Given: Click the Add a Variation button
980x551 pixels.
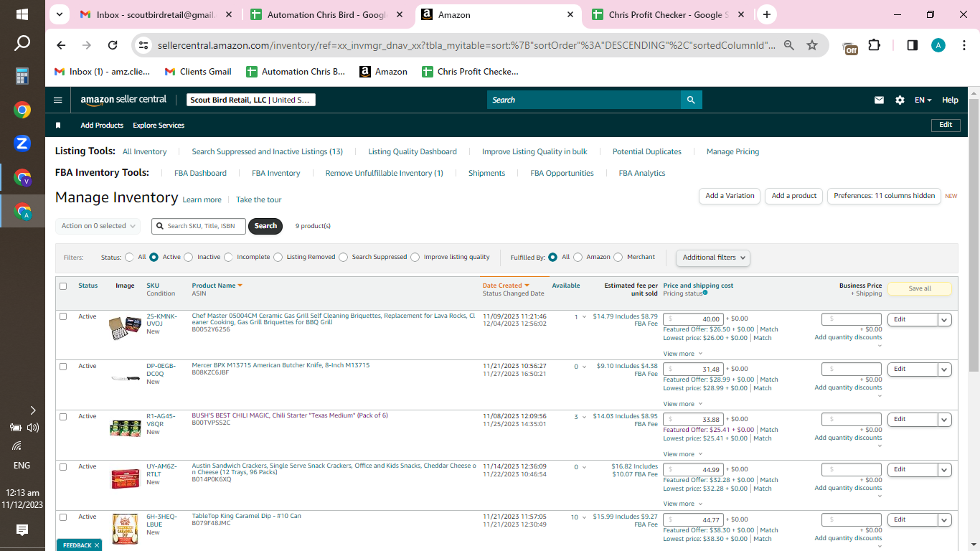Looking at the screenshot, I should point(730,196).
